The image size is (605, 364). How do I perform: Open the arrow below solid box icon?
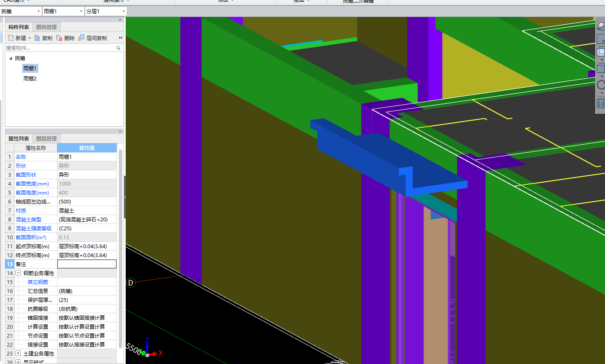[x=602, y=76]
